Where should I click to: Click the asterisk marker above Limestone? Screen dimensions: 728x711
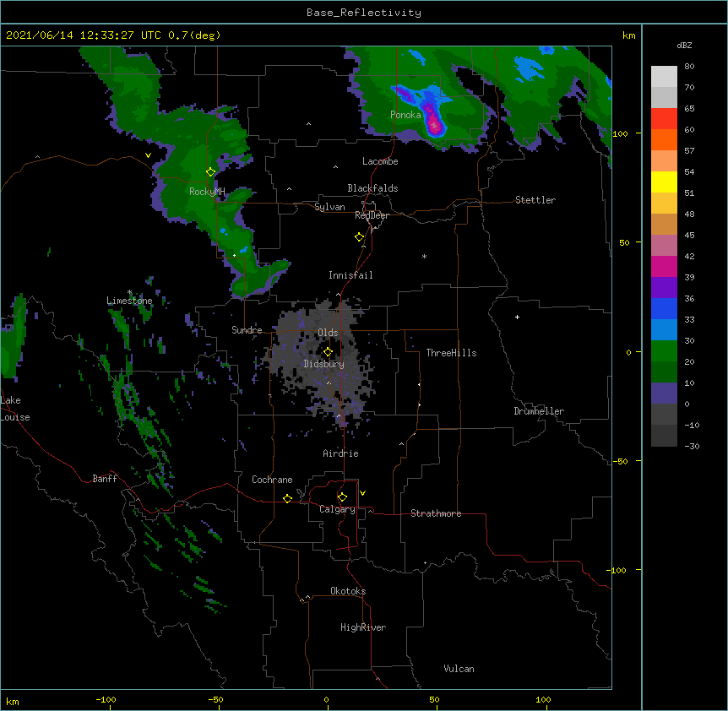pyautogui.click(x=129, y=292)
